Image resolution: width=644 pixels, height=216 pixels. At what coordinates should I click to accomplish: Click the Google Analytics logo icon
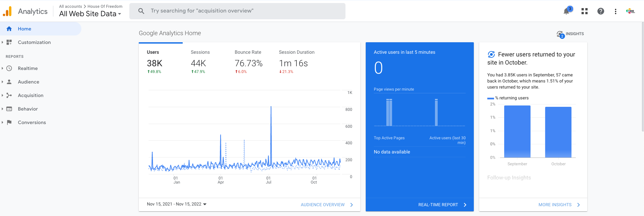pyautogui.click(x=7, y=11)
